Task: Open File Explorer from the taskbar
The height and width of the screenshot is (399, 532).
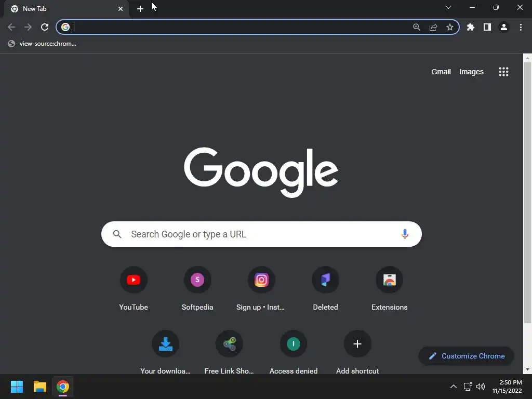Action: [x=39, y=387]
